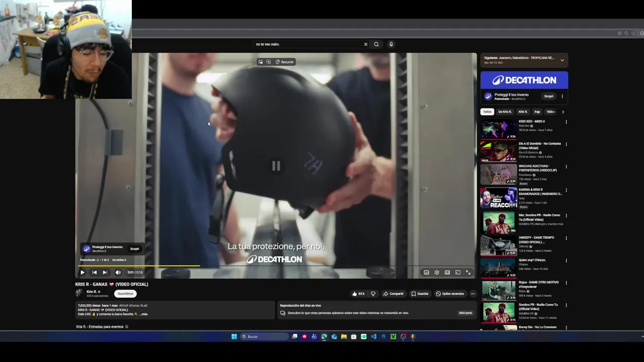
Task: Open the player settings gear
Action: click(437, 273)
